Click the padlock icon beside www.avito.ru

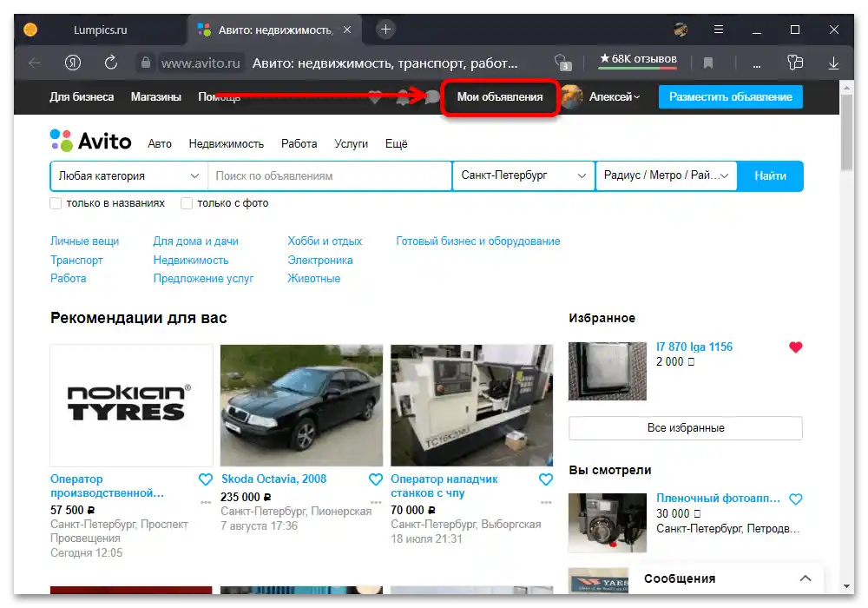coord(146,63)
